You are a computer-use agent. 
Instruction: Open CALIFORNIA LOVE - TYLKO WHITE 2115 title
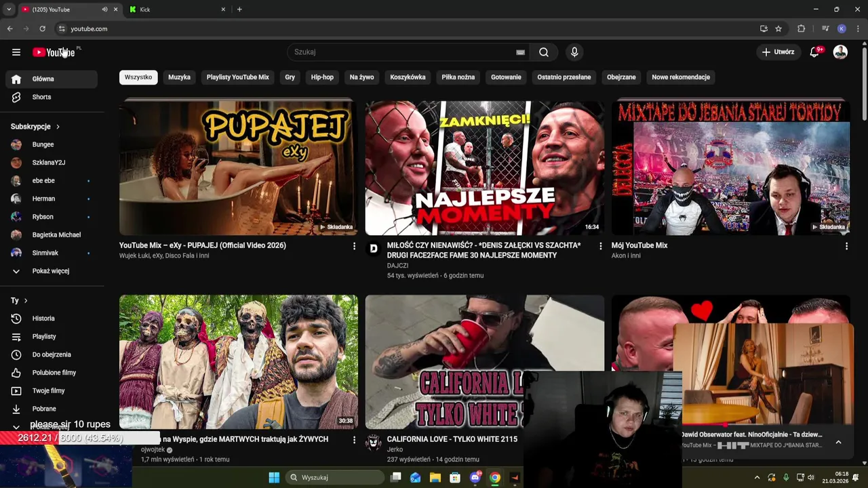pyautogui.click(x=452, y=439)
